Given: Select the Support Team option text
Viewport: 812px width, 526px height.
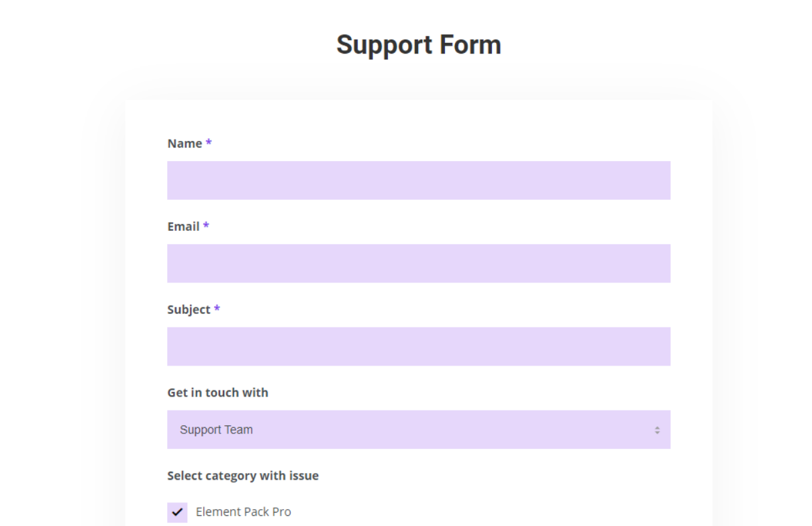Looking at the screenshot, I should click(x=216, y=430).
